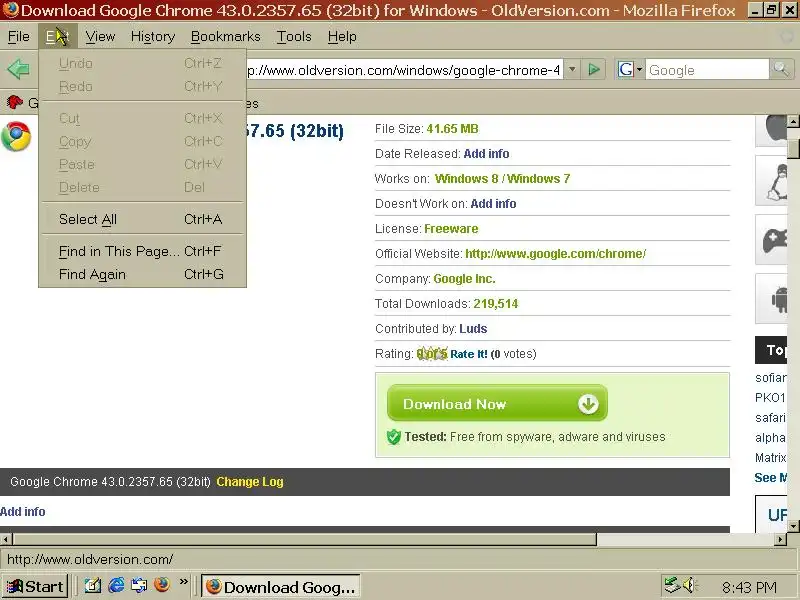Open the Tools menu
This screenshot has width=800, height=600.
(294, 37)
